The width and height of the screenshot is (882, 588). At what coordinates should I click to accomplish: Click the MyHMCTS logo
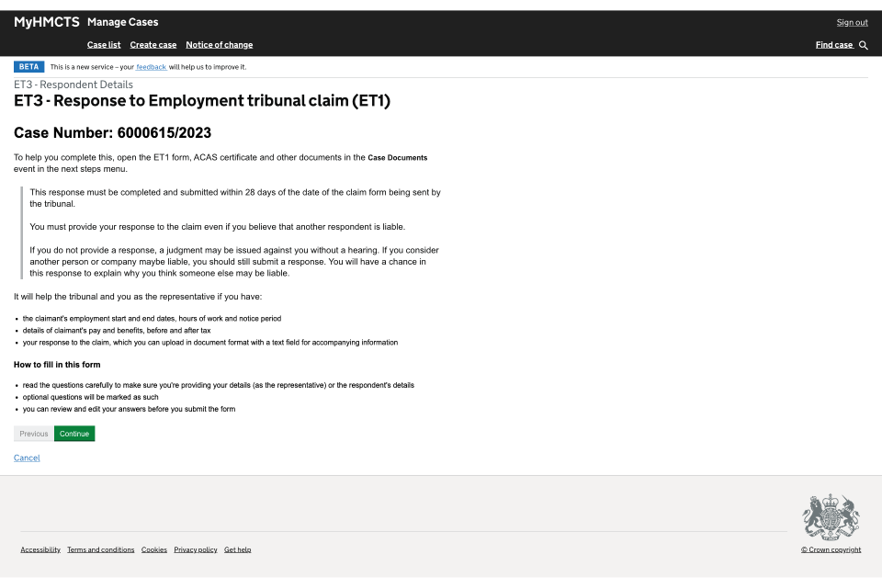[47, 22]
